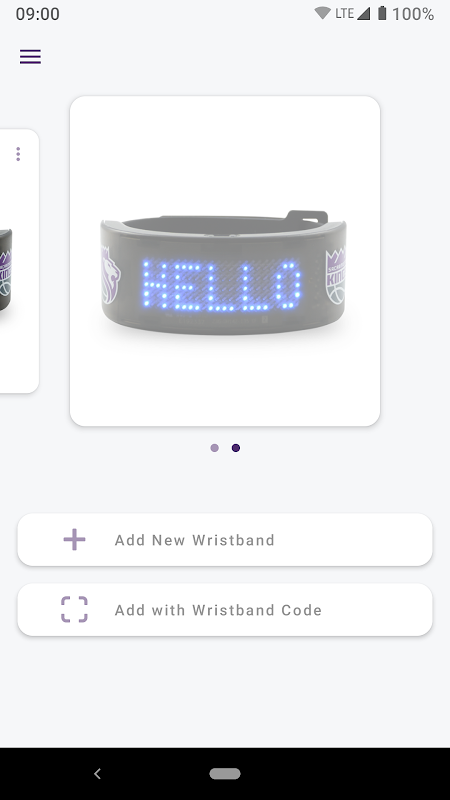
Task: Tap the Wi-Fi status icon
Action: (x=322, y=13)
